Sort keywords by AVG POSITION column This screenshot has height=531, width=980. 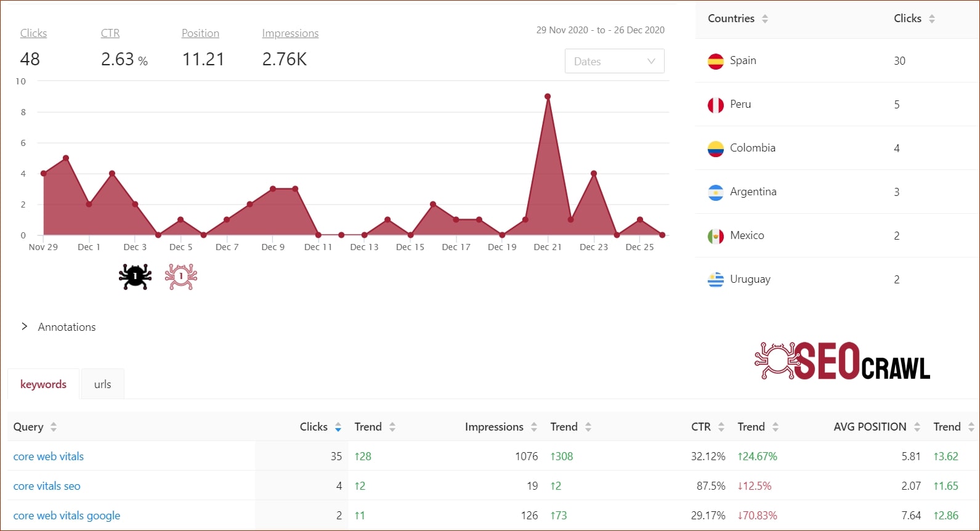coord(917,427)
